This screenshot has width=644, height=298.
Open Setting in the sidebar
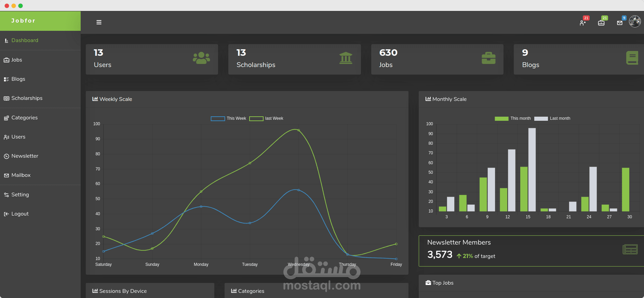40,195
